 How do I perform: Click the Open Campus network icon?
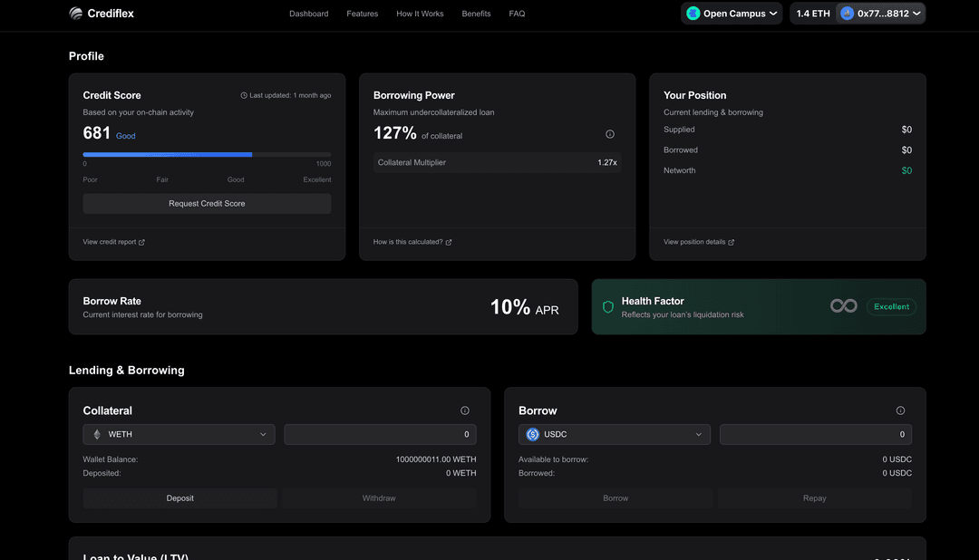tap(693, 14)
